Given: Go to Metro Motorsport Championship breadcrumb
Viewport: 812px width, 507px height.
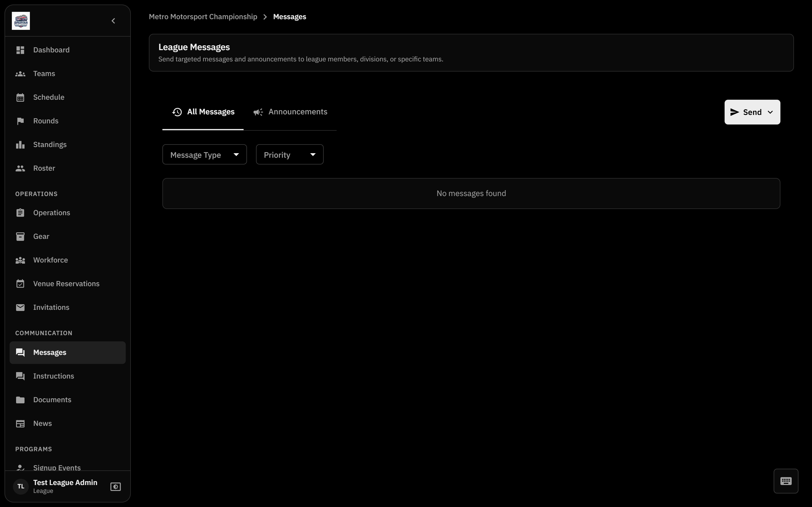Looking at the screenshot, I should coord(203,17).
